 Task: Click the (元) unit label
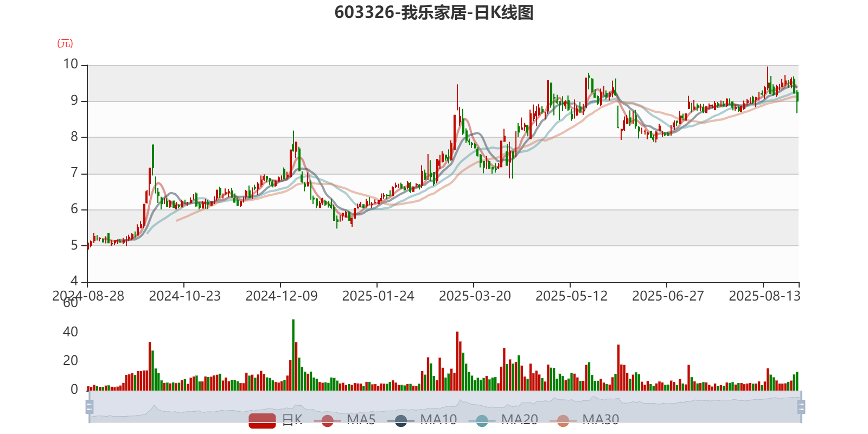point(65,43)
